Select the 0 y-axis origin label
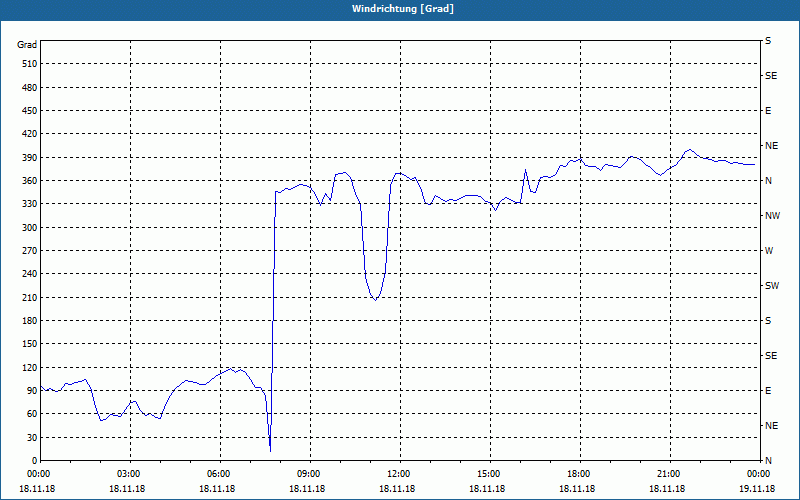This screenshot has width=800, height=500. click(x=35, y=461)
